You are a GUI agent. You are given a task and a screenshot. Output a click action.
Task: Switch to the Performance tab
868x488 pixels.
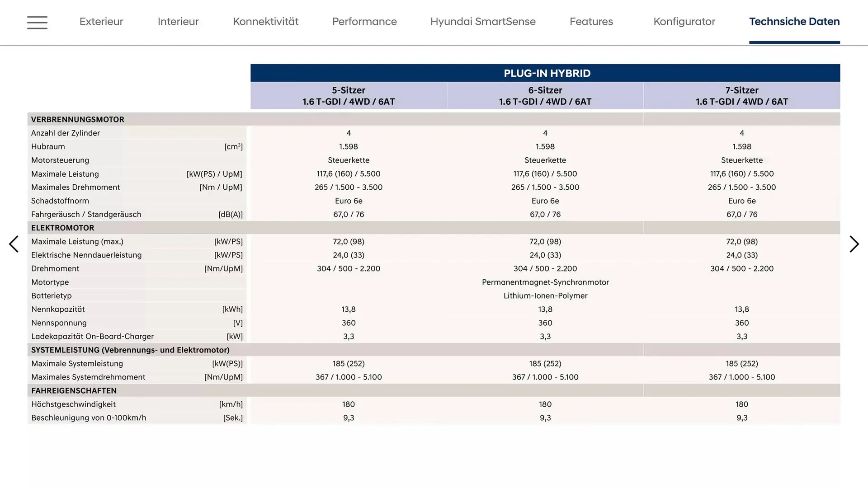point(364,22)
